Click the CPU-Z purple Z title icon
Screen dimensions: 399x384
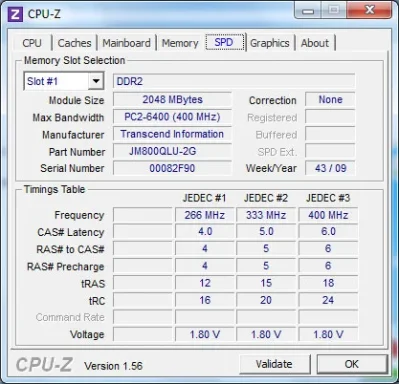click(x=15, y=15)
